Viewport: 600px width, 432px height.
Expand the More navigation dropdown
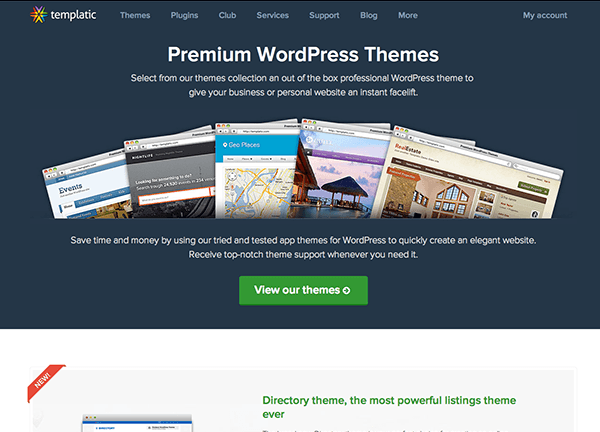(x=407, y=16)
